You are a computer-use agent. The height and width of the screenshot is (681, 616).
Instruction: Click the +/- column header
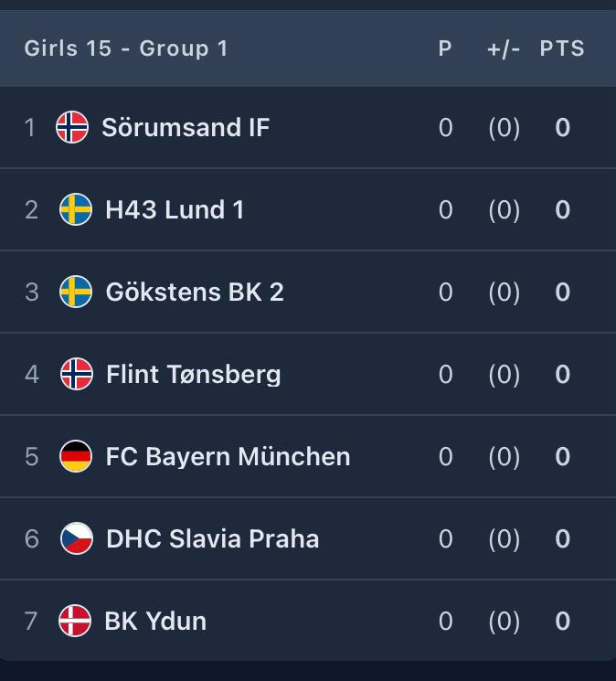click(x=504, y=48)
